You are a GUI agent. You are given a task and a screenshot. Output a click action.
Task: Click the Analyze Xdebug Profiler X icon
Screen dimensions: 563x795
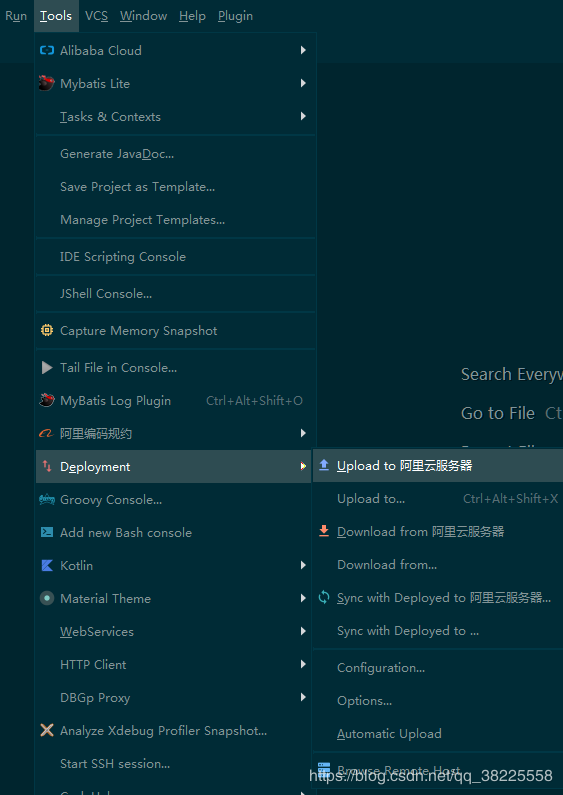pyautogui.click(x=47, y=730)
